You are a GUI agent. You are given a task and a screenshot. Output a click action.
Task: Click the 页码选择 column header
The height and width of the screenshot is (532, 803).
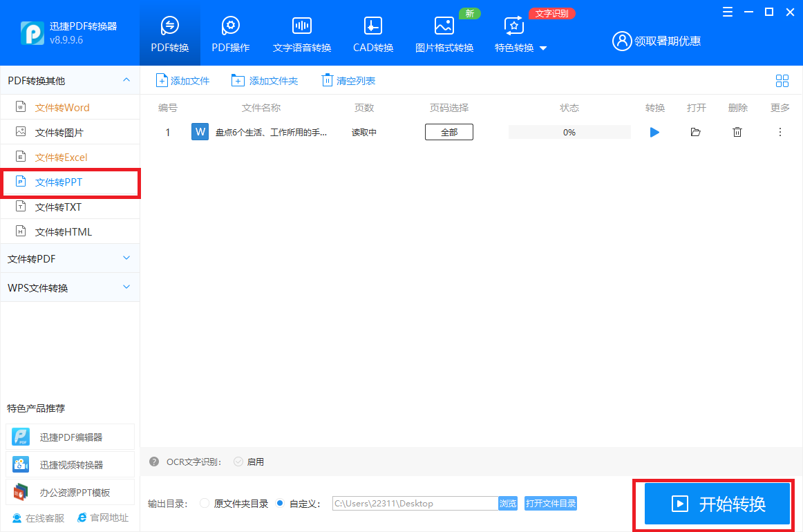point(449,108)
